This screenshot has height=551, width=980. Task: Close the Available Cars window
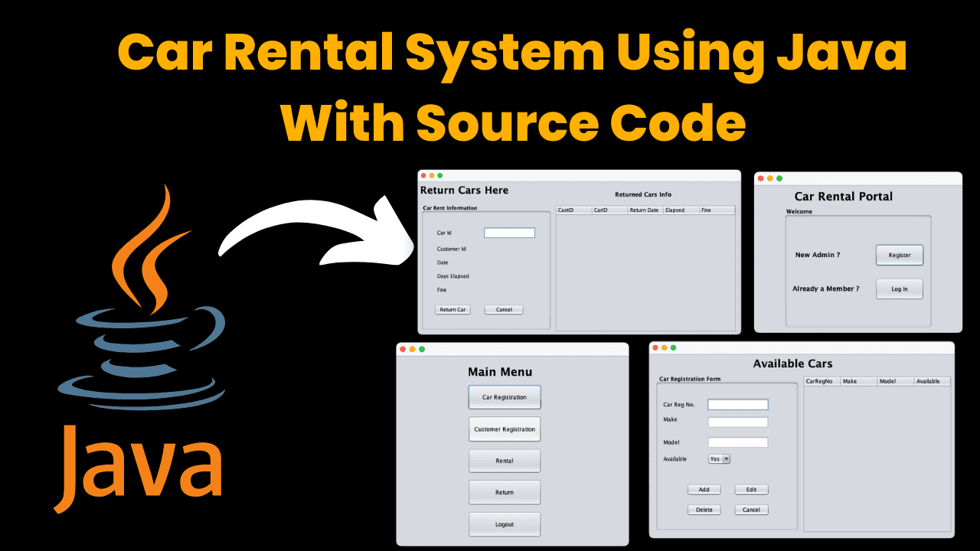[x=655, y=347]
